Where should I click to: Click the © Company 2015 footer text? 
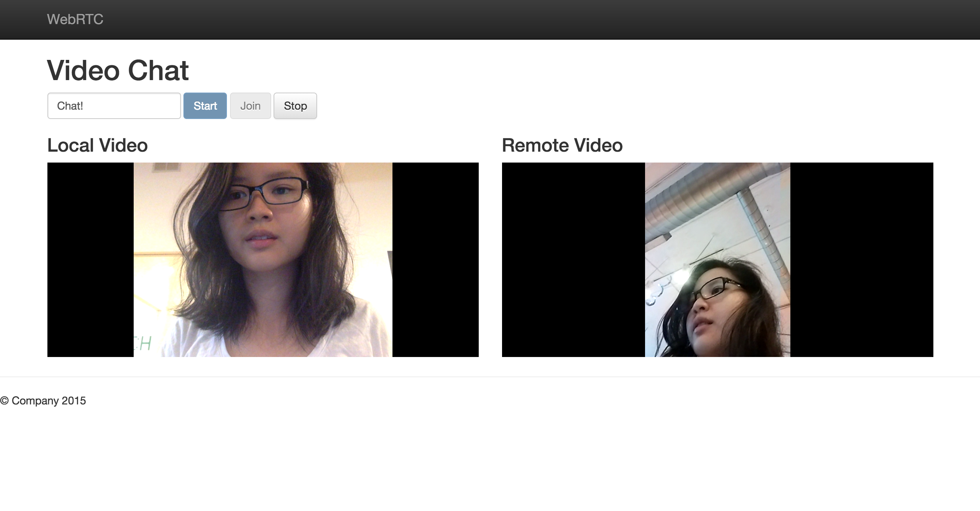(43, 401)
